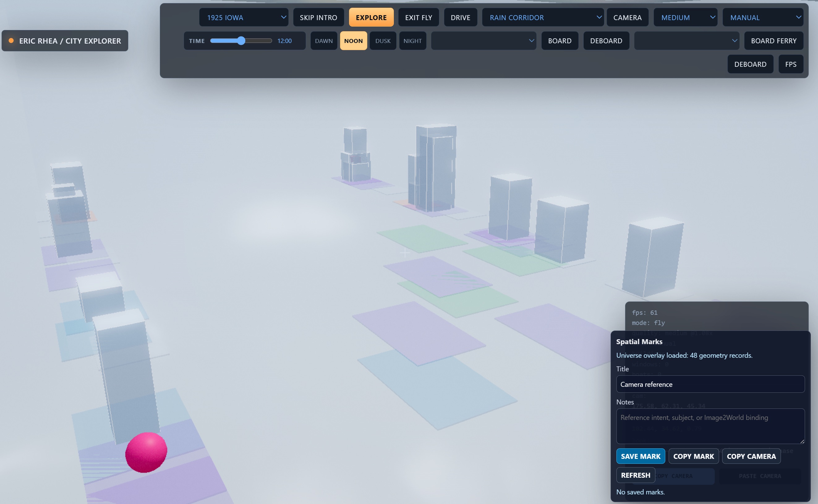Click the 'fps: 61' debug readout
This screenshot has height=504, width=818.
644,312
